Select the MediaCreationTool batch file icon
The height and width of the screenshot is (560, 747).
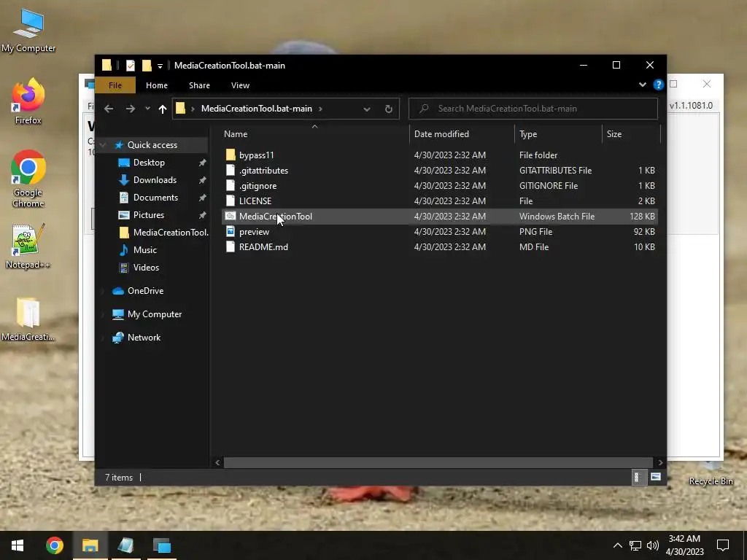(231, 216)
